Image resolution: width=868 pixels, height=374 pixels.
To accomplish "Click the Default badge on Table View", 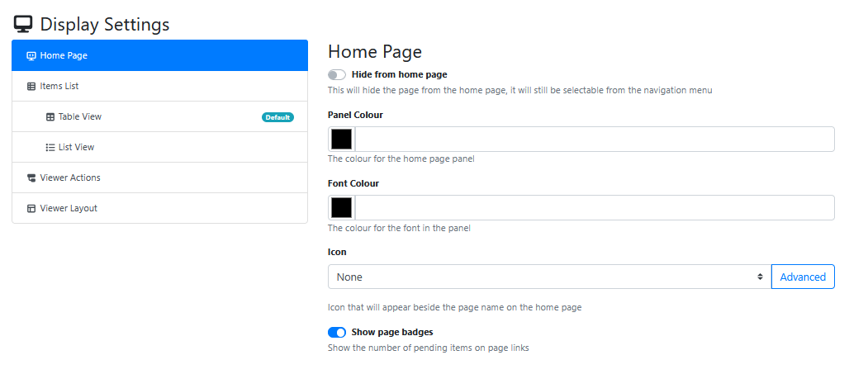I will pos(277,117).
